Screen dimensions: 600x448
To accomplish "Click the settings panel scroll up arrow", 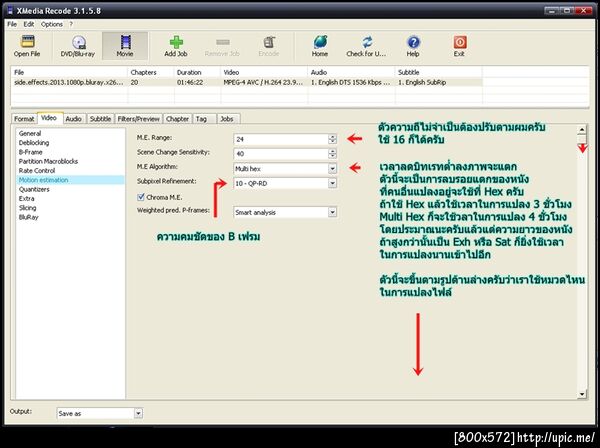I will pyautogui.click(x=582, y=129).
